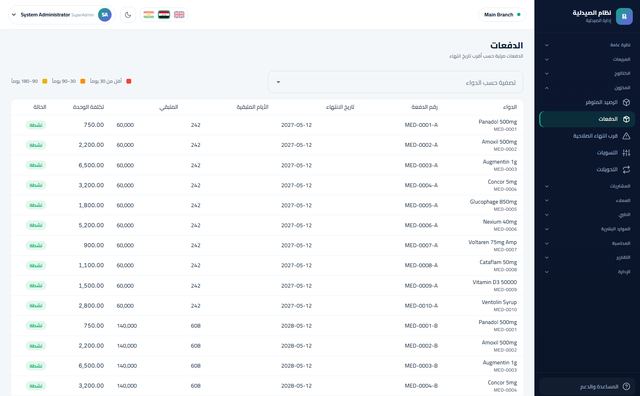Click the نظام الصيدلية app title
Screen dimensions: 640x396
592,13
